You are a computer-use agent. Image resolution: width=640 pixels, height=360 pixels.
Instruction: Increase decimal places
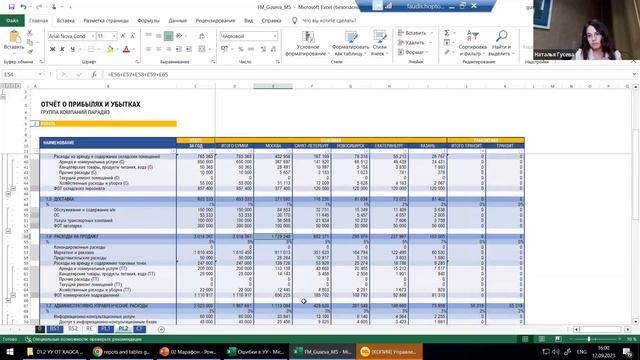coord(263,49)
